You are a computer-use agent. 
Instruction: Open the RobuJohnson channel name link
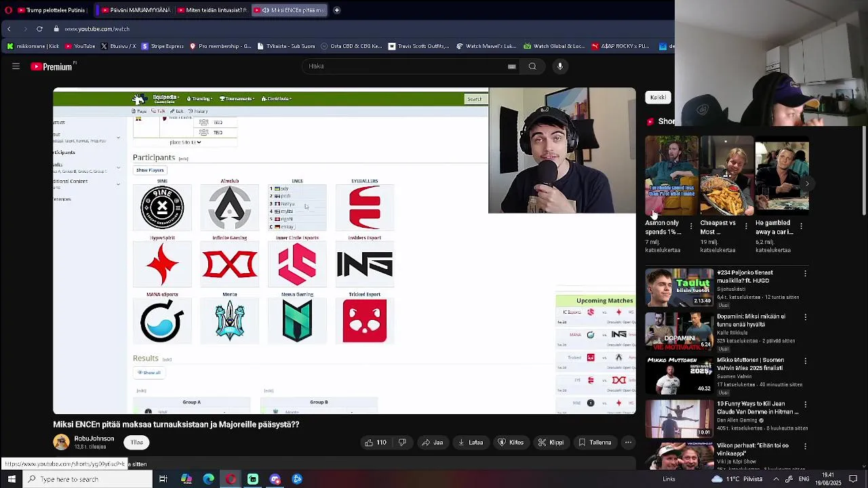[x=94, y=439]
